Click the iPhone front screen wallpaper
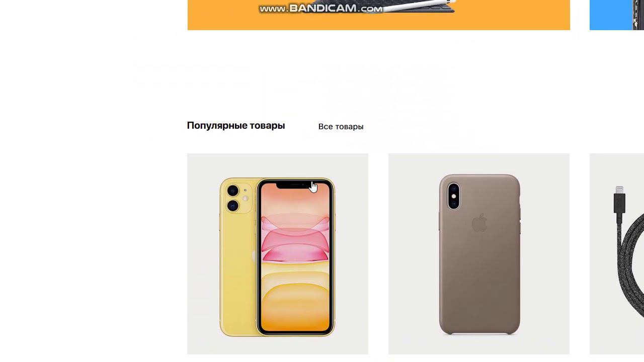This screenshot has width=644, height=362. [295, 256]
